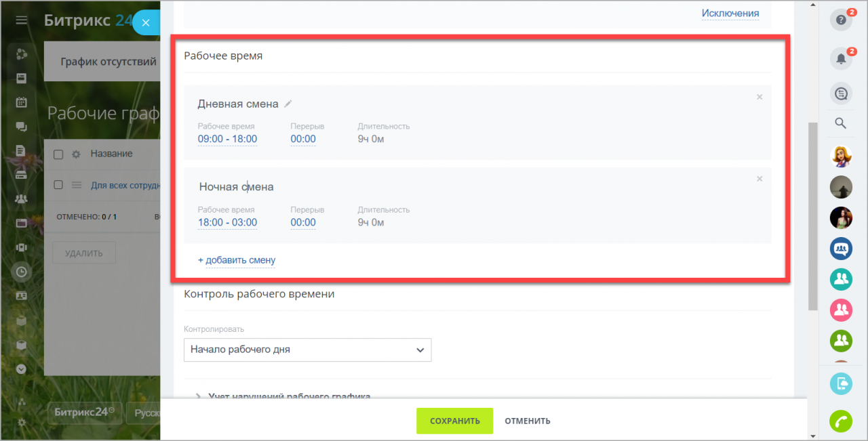Expand more items with sidebar down-chevron
Image resolution: width=868 pixels, height=441 pixels.
[x=22, y=369]
